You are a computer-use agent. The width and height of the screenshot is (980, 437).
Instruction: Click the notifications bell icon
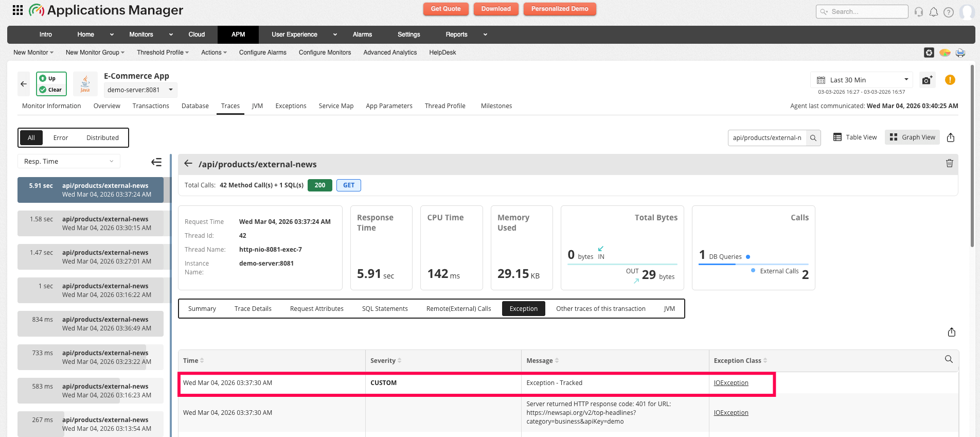934,12
